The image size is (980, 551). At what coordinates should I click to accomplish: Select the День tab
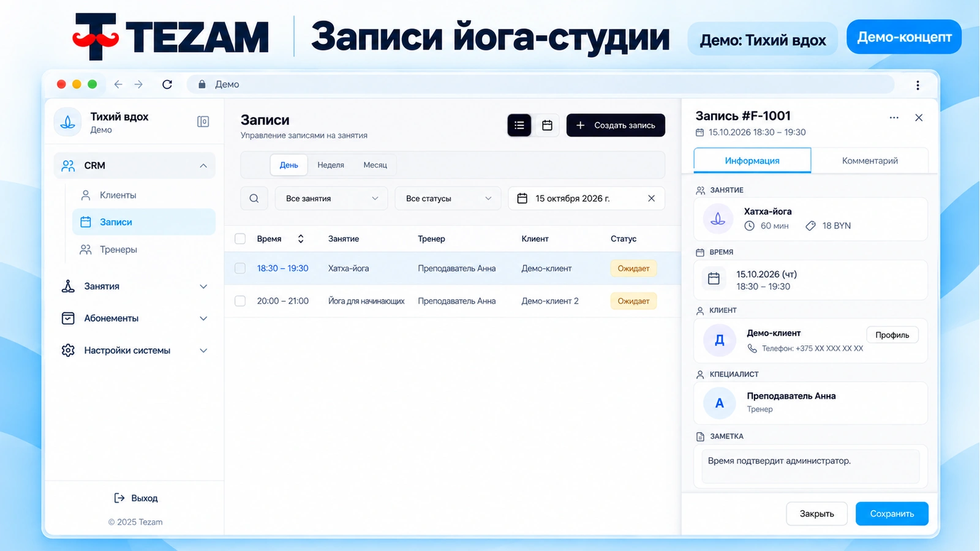tap(289, 165)
